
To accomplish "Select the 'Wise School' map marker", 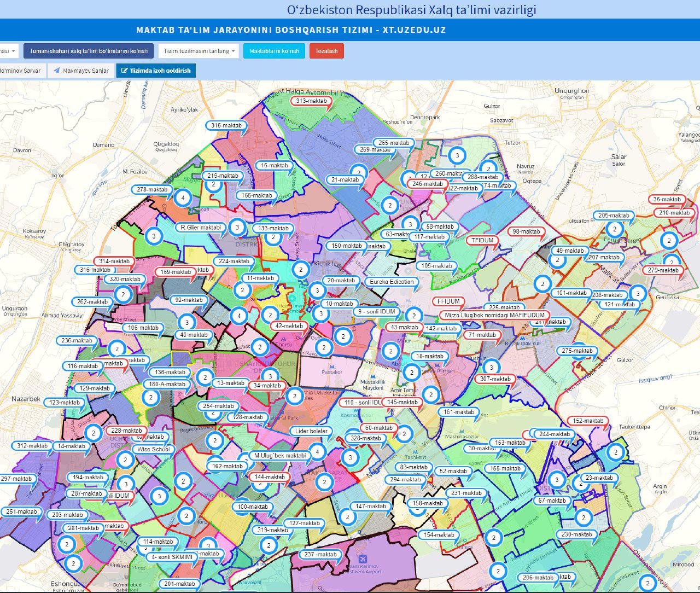I will click(x=153, y=449).
